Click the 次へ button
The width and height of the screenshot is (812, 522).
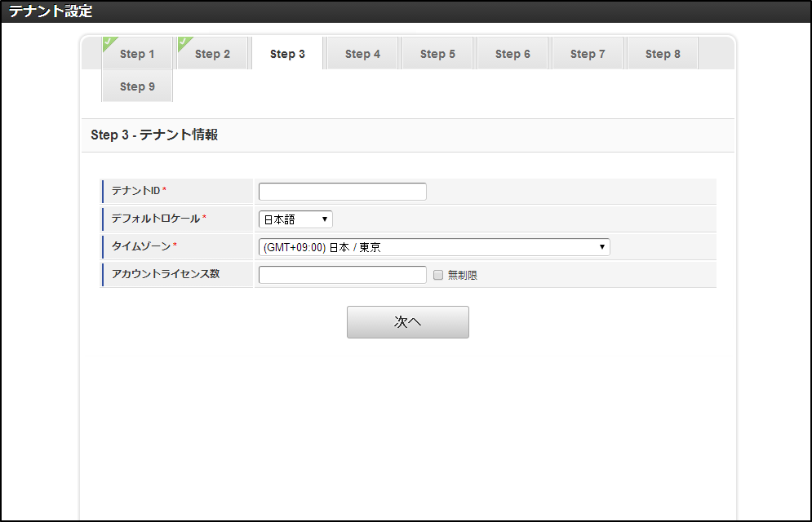click(407, 322)
